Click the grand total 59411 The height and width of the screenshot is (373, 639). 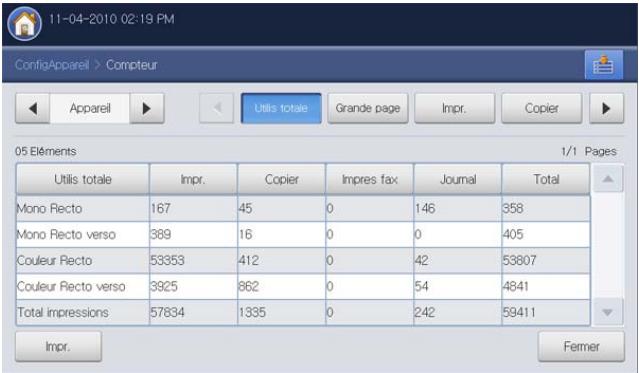click(x=519, y=313)
